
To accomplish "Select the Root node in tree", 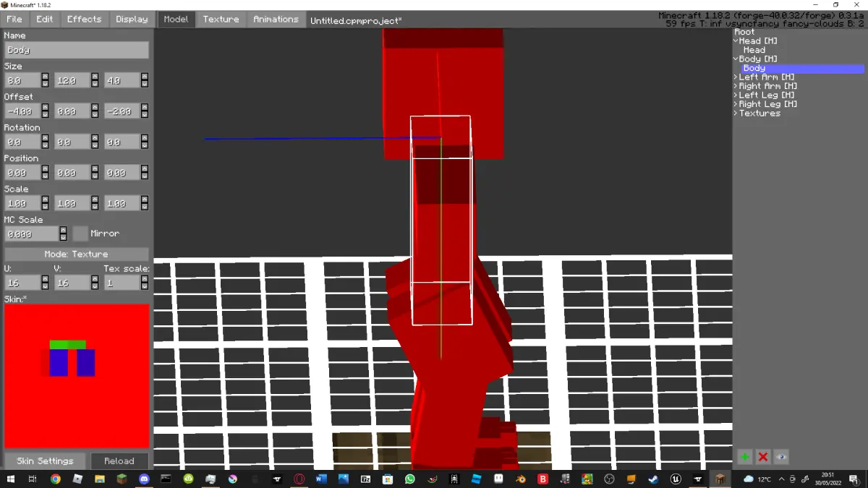I will tap(744, 32).
